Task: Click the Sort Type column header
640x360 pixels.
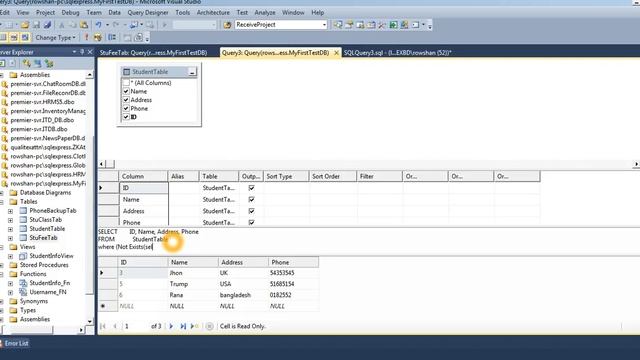Action: point(286,176)
